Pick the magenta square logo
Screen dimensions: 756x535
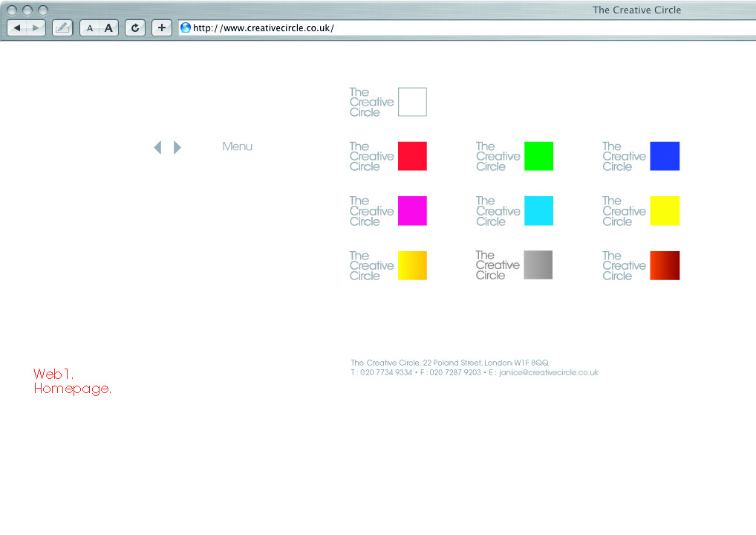pos(412,211)
